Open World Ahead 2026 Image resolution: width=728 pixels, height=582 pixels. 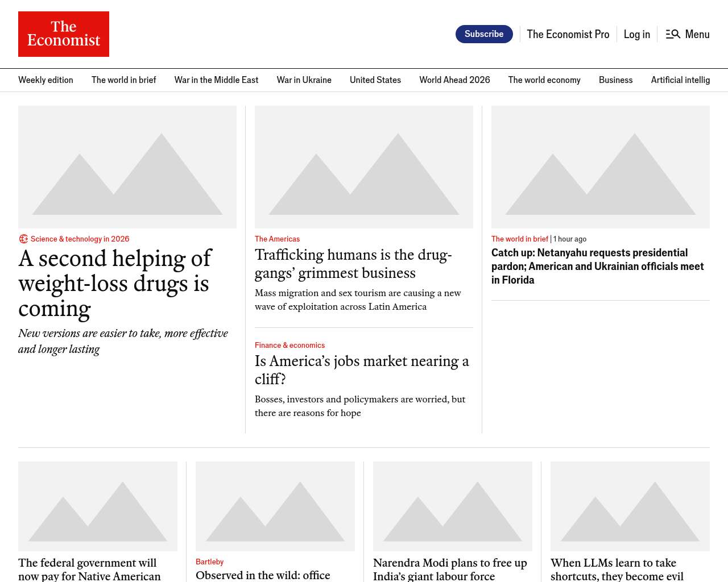pyautogui.click(x=455, y=80)
